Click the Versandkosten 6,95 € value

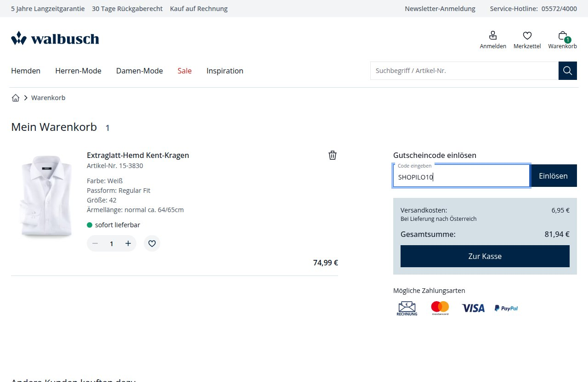tap(560, 210)
